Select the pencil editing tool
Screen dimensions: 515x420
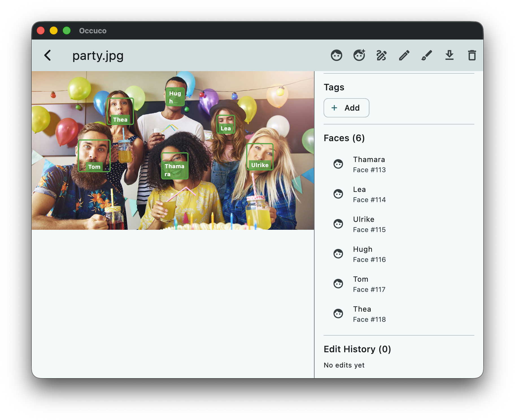pos(404,55)
